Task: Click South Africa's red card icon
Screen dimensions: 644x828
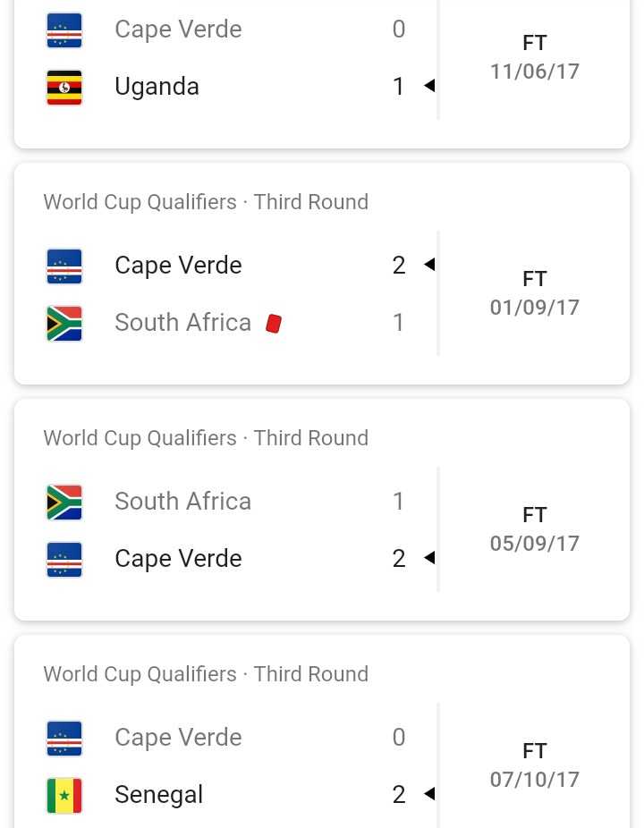Action: (274, 323)
